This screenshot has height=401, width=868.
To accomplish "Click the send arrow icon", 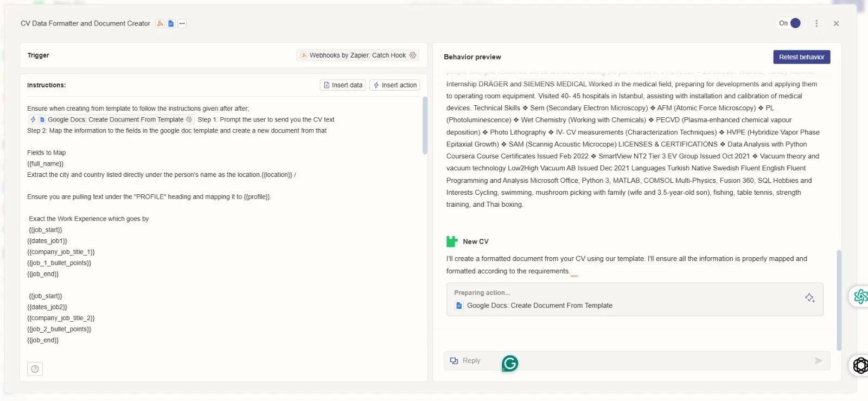I will coord(818,361).
